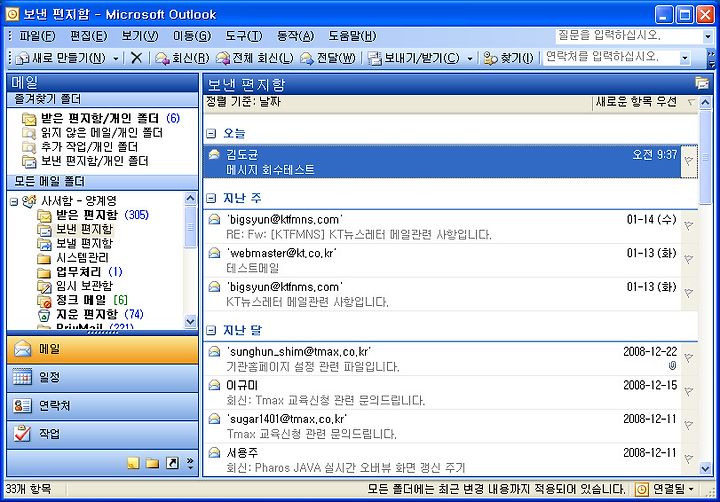Image resolution: width=720 pixels, height=502 pixels.
Task: Collapse the 사서함 - 양계영 mailbox tree
Action: (x=14, y=202)
